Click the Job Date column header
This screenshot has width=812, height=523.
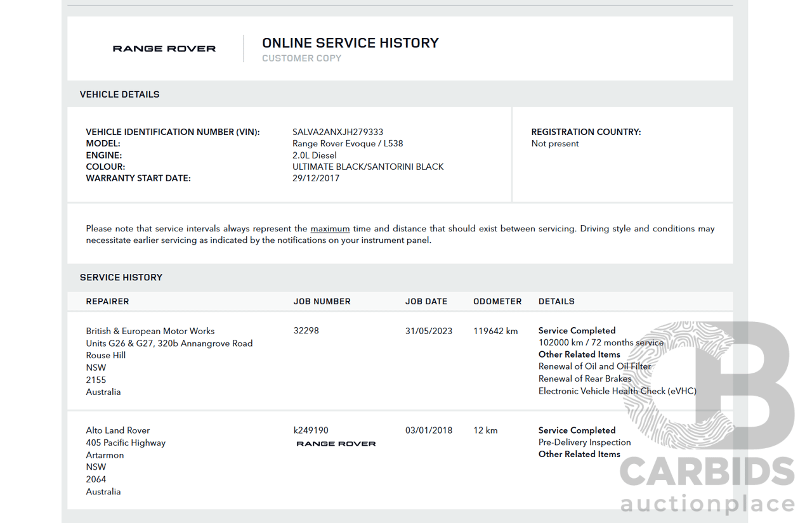click(x=426, y=302)
